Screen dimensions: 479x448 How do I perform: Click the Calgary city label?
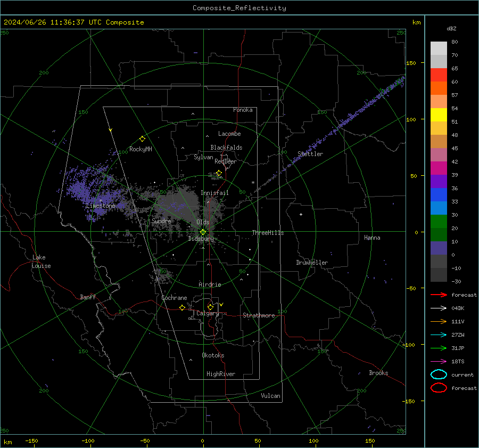(x=208, y=313)
